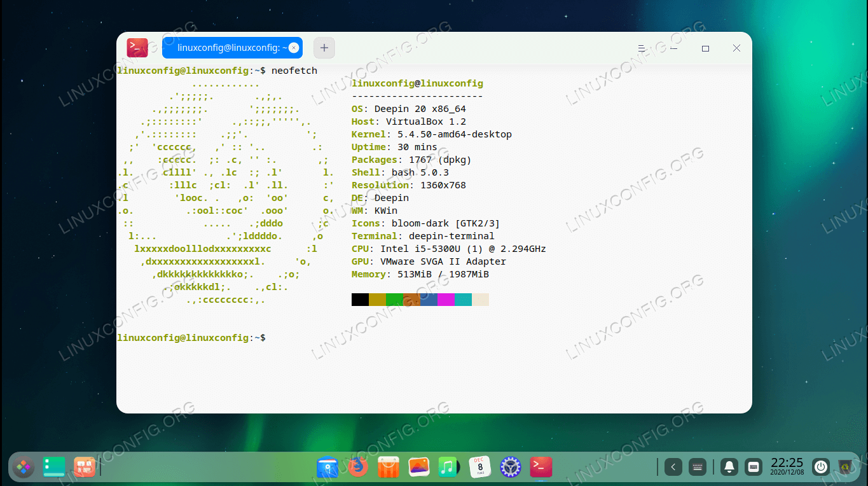Open the Deepin launcher icon

(x=24, y=468)
